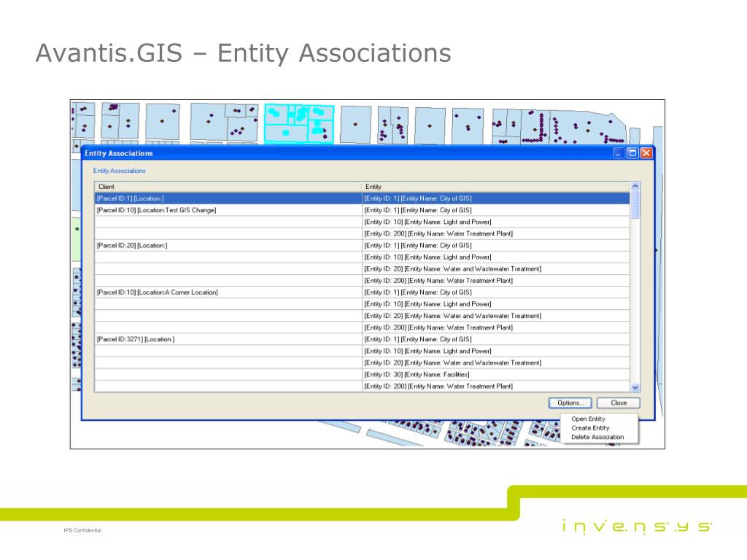Select City of GIS entity in Parcel ID:1 row
Image resolution: width=747 pixels, height=560 pixels.
pos(496,198)
